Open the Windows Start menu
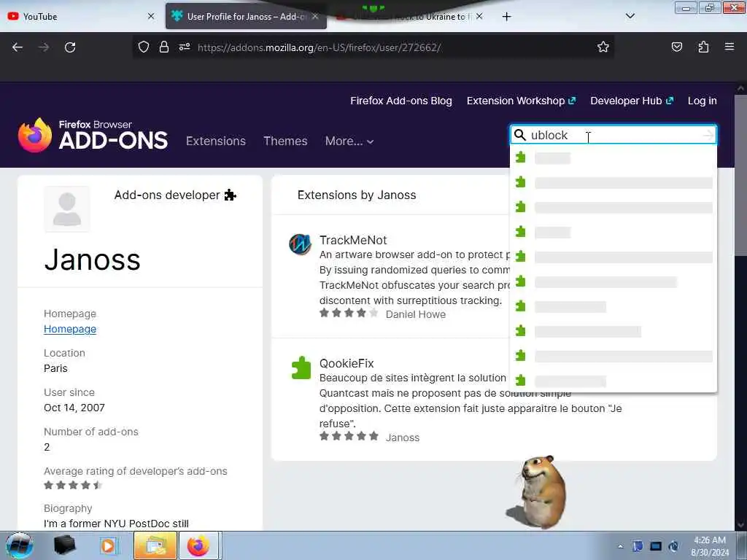The height and width of the screenshot is (560, 747). click(19, 545)
